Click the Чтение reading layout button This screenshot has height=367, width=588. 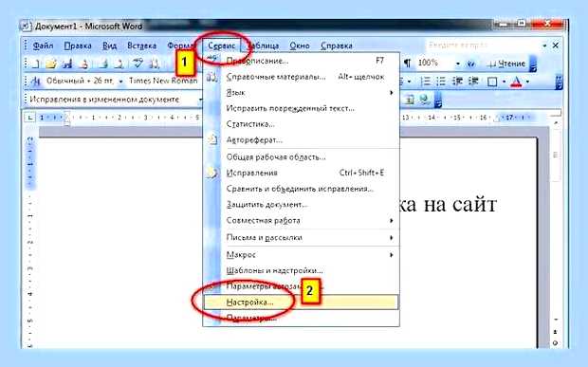pos(506,64)
